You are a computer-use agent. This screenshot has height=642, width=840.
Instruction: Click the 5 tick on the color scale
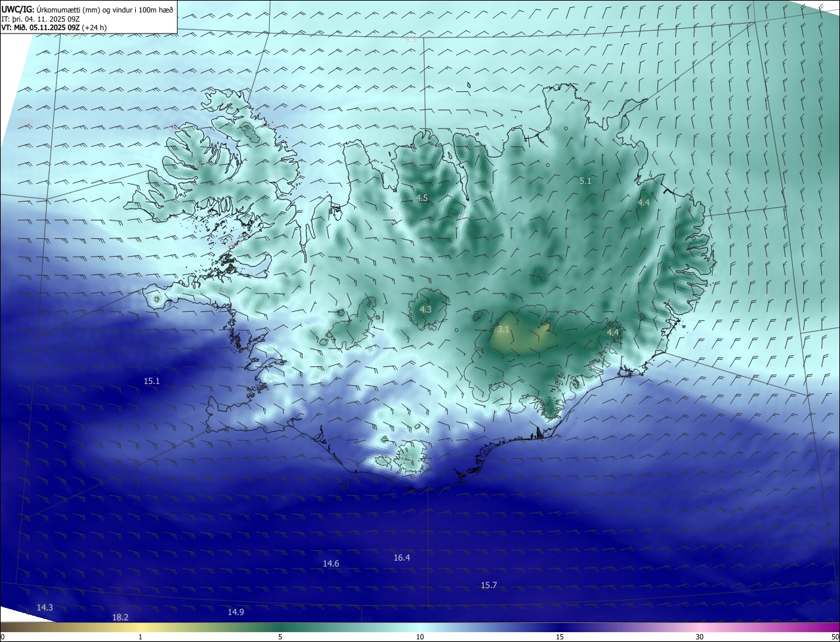pyautogui.click(x=280, y=637)
